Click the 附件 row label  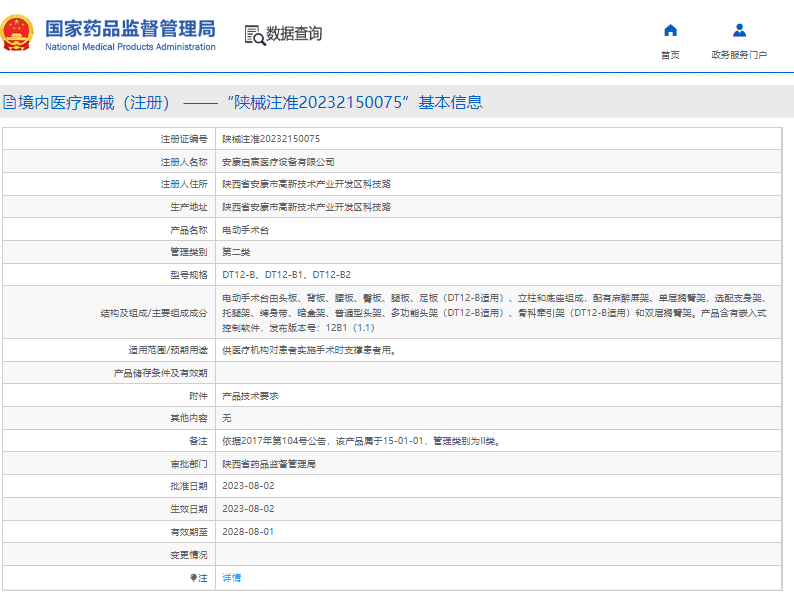(x=198, y=396)
